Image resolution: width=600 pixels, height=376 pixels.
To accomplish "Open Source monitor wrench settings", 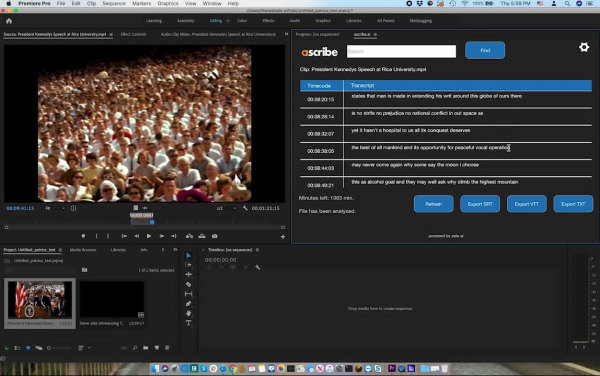I will coord(245,208).
